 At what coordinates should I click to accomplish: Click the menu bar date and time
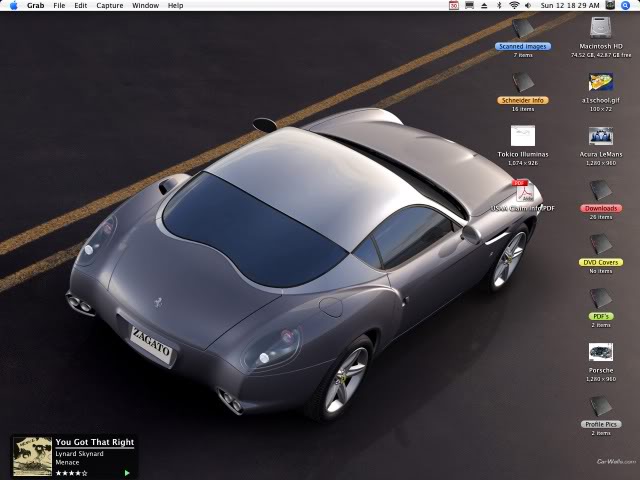[570, 5]
